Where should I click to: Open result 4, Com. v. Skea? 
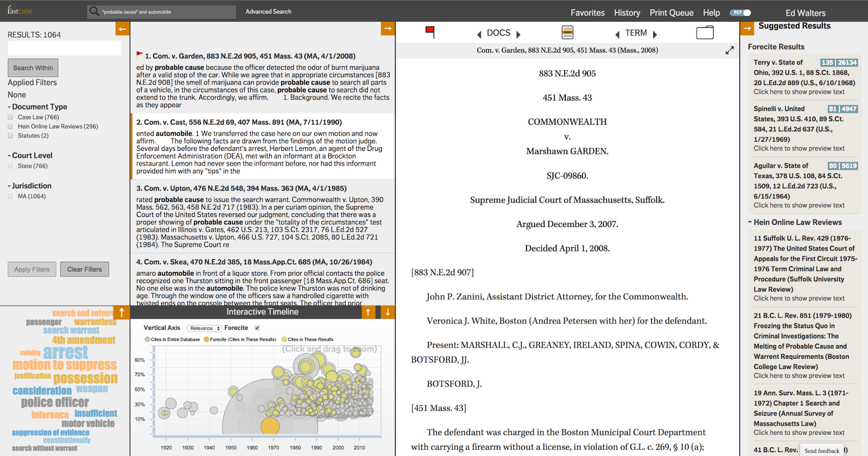tap(254, 262)
